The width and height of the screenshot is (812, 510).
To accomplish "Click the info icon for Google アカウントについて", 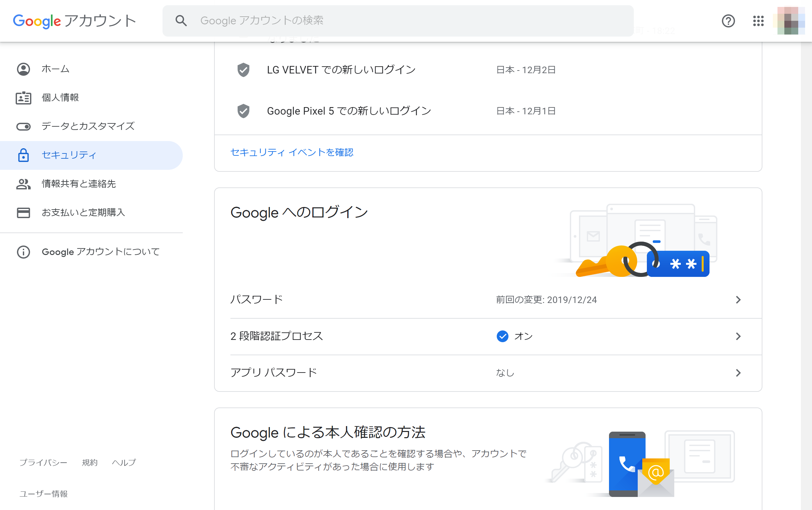I will pyautogui.click(x=23, y=252).
